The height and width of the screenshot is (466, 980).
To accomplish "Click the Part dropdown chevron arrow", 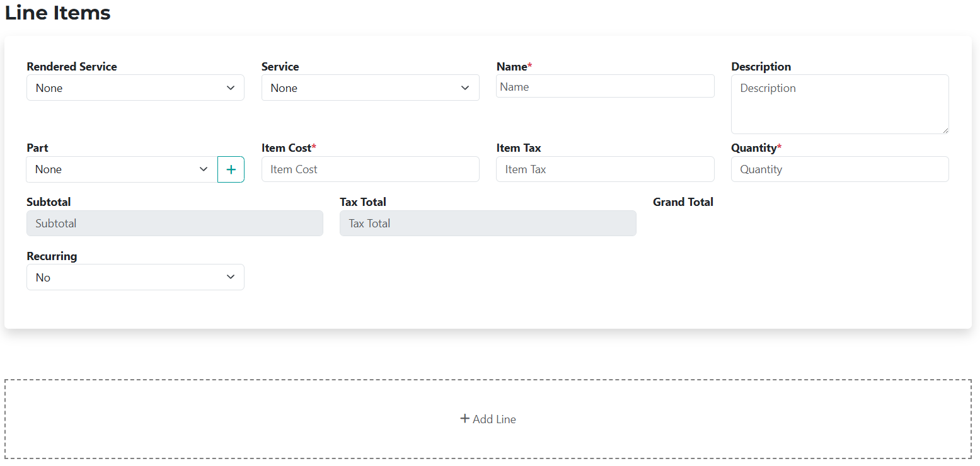I will coord(203,169).
